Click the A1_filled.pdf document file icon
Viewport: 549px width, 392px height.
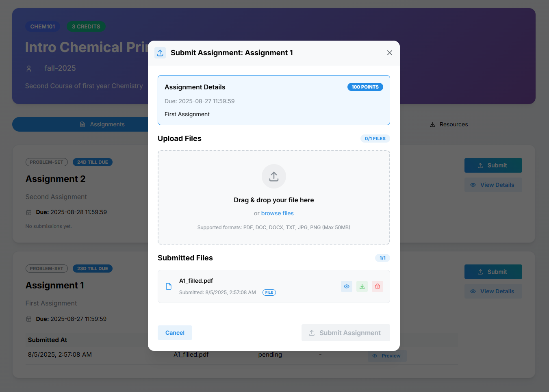click(x=169, y=286)
